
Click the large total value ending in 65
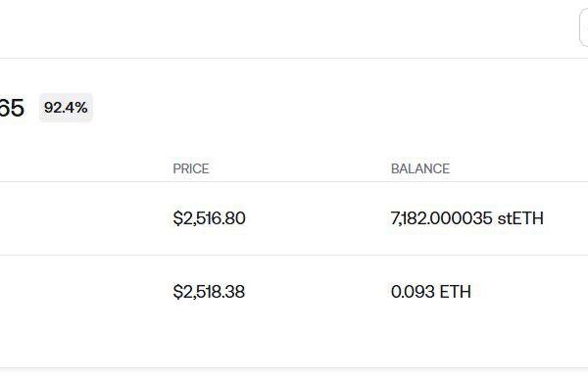click(x=12, y=108)
